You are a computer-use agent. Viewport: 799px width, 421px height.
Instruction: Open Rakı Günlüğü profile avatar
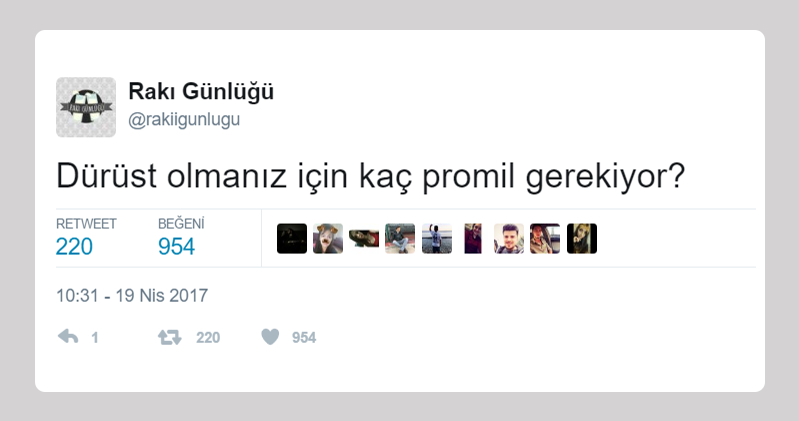coord(86,107)
